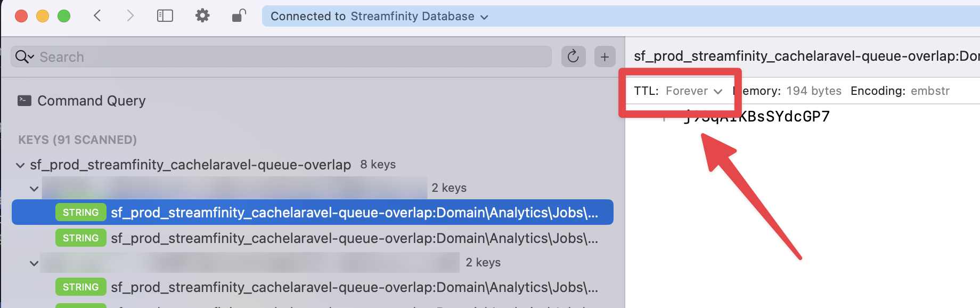Click the unlocked padlock icon
Viewport: 980px width, 308px height.
click(239, 16)
